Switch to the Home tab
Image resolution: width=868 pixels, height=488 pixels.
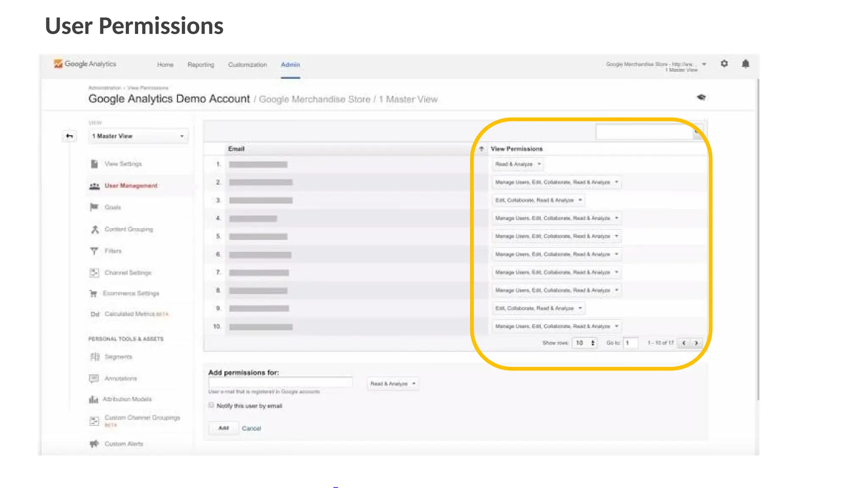click(x=165, y=65)
